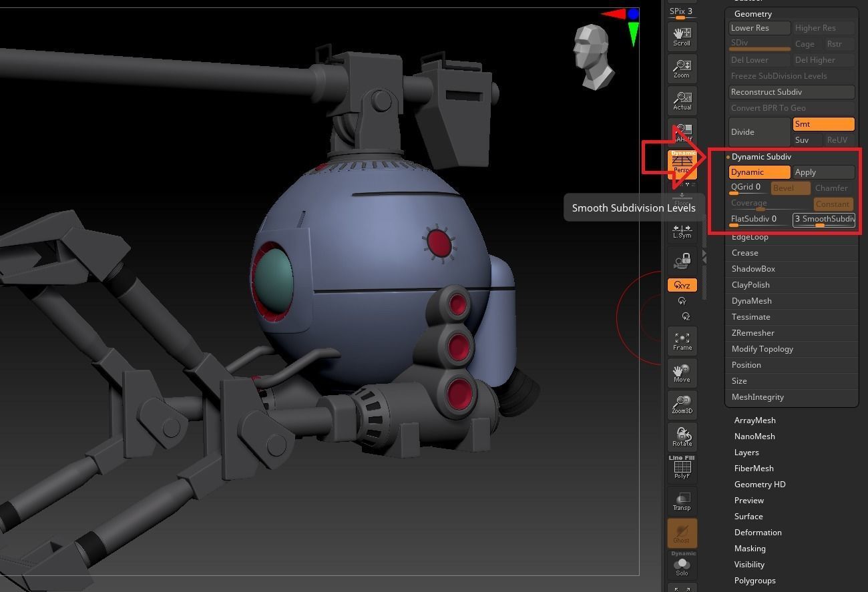
Task: Toggle the Persp perspective button
Action: tap(682, 164)
